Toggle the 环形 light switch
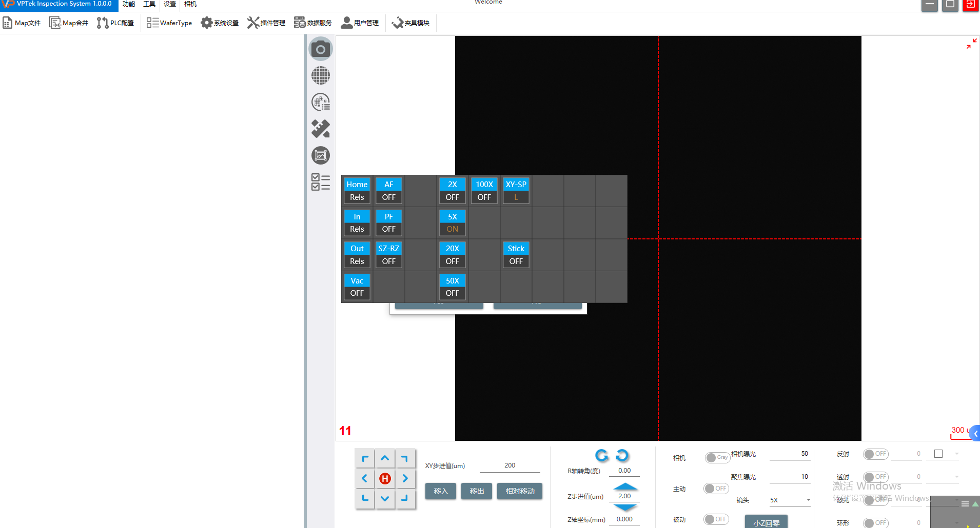The height and width of the screenshot is (528, 980). pyautogui.click(x=876, y=523)
